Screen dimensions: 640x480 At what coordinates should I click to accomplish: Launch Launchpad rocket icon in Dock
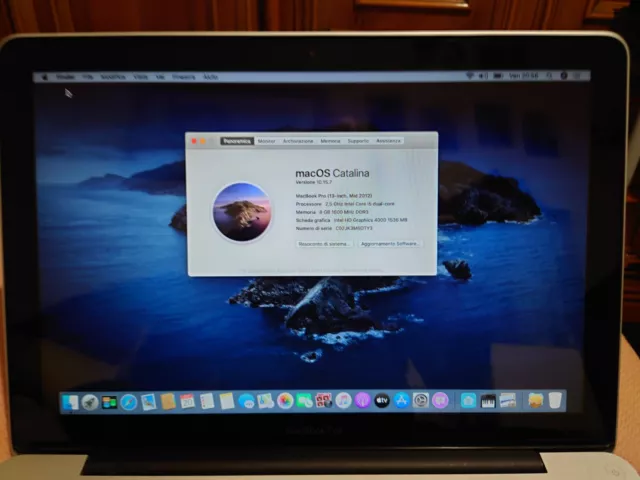coord(90,402)
